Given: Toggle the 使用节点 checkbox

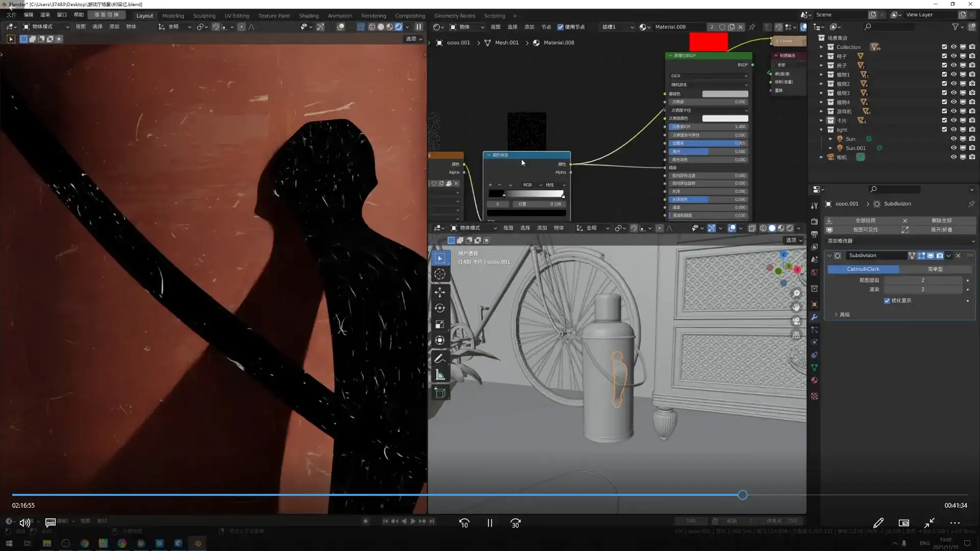Looking at the screenshot, I should 560,27.
